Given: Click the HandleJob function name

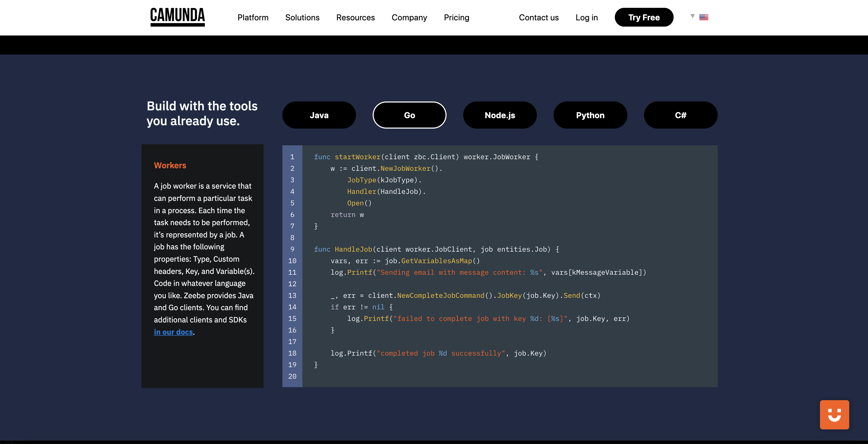Looking at the screenshot, I should tap(353, 249).
